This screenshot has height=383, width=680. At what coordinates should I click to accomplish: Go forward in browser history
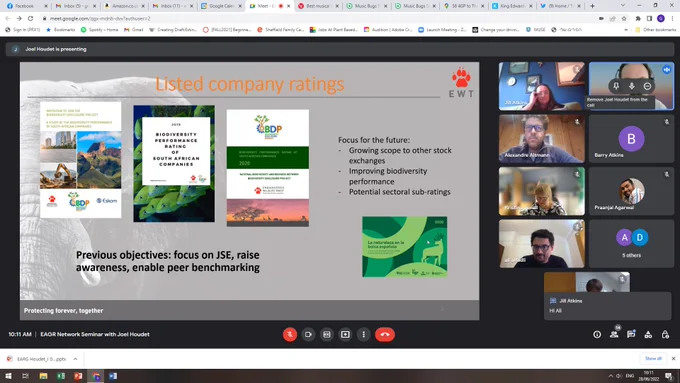pyautogui.click(x=19, y=19)
